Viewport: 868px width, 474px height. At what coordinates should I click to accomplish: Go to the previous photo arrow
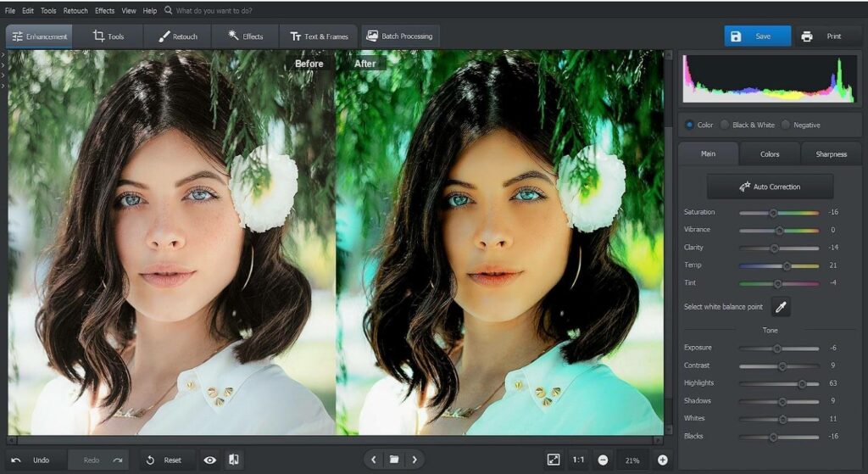pyautogui.click(x=374, y=460)
